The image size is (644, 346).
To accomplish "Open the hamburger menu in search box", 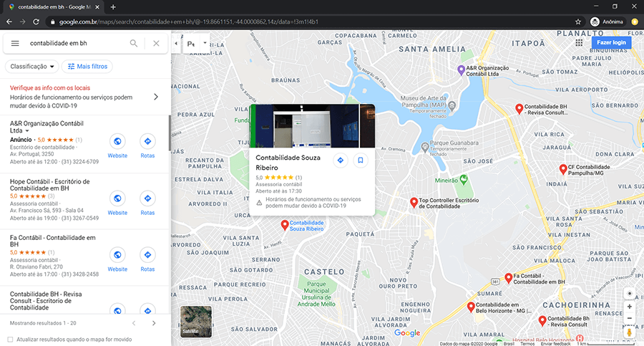I will (x=15, y=43).
